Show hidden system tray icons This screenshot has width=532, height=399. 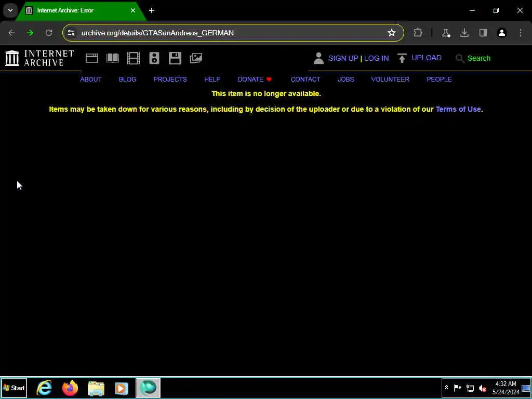(x=446, y=388)
